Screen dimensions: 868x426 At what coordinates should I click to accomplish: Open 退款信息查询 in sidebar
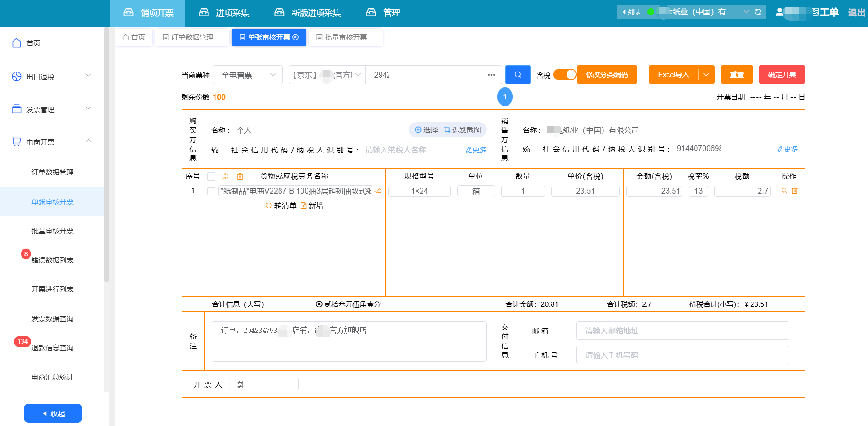point(52,348)
